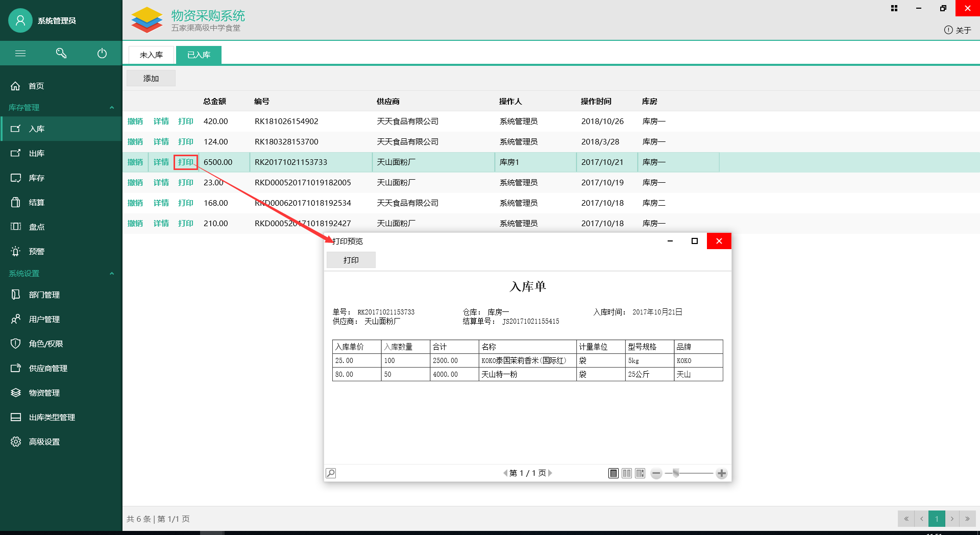Screen dimensions: 980x535
Task: Open the 预警 alert page
Action: click(x=36, y=251)
